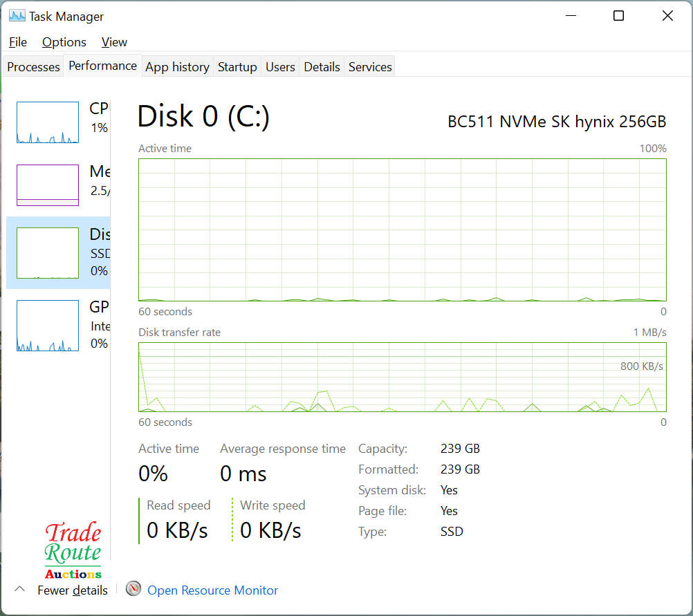Switch to the Processes tab

(33, 67)
